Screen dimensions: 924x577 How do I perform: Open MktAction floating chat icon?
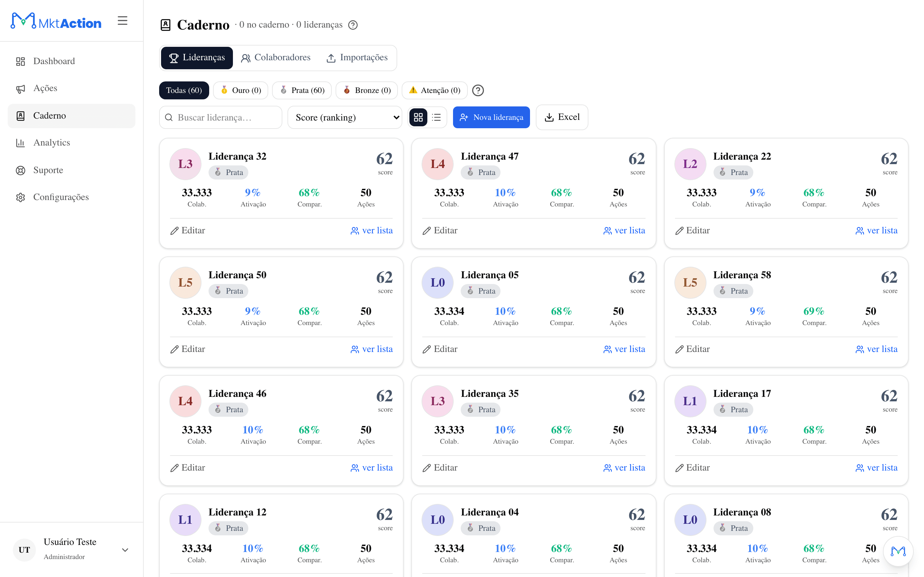(898, 551)
